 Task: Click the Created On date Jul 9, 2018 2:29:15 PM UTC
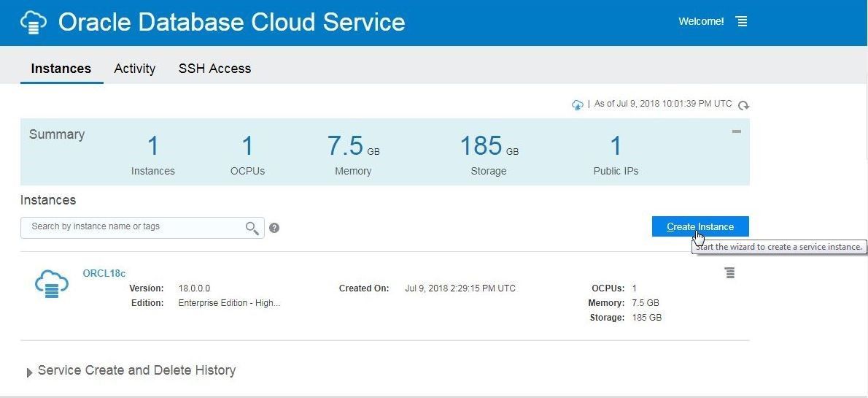460,288
